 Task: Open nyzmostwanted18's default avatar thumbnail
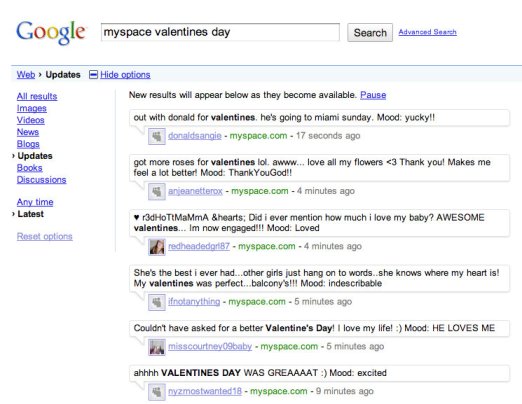[x=157, y=392]
